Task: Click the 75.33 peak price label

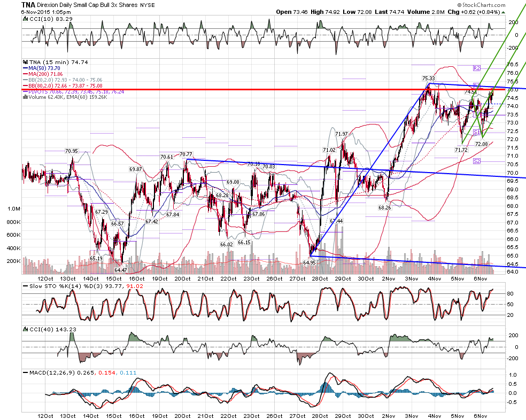Action: [428, 79]
